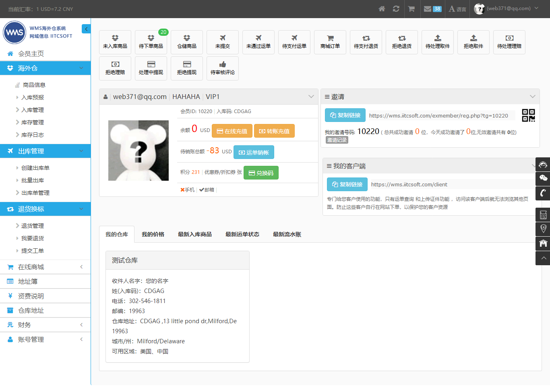The image size is (550, 392).
Task: Open the user account dropdown web371@qq.com
Action: 507,8
